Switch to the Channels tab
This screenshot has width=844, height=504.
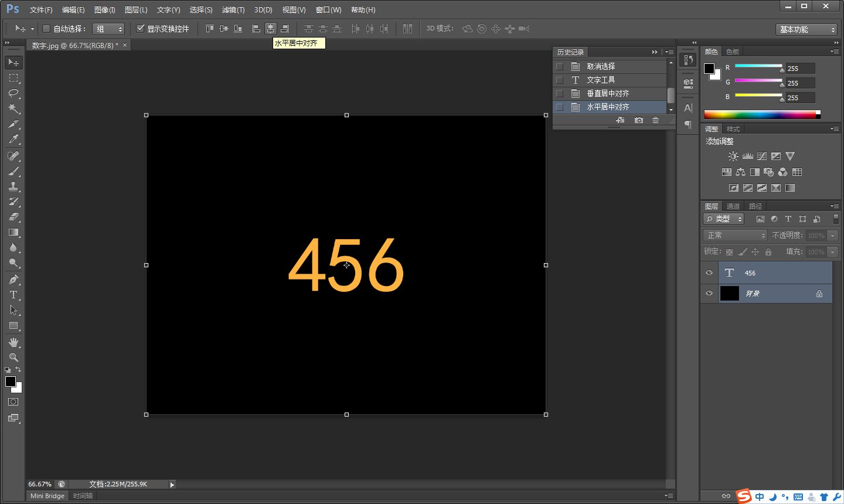click(733, 206)
